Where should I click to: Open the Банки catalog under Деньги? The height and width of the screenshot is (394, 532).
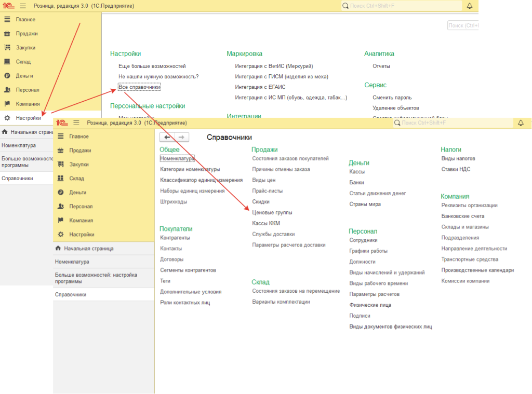coord(356,182)
